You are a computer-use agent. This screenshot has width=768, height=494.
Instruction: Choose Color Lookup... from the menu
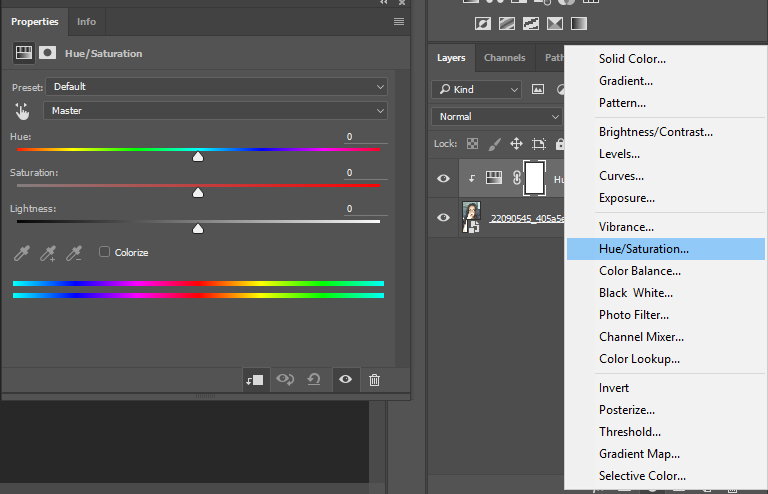click(x=666, y=359)
